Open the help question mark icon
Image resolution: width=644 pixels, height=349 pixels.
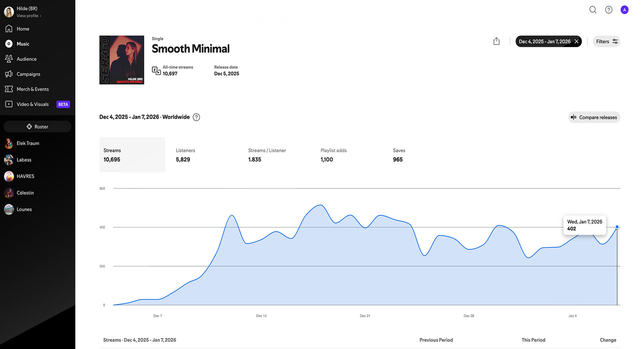click(608, 10)
